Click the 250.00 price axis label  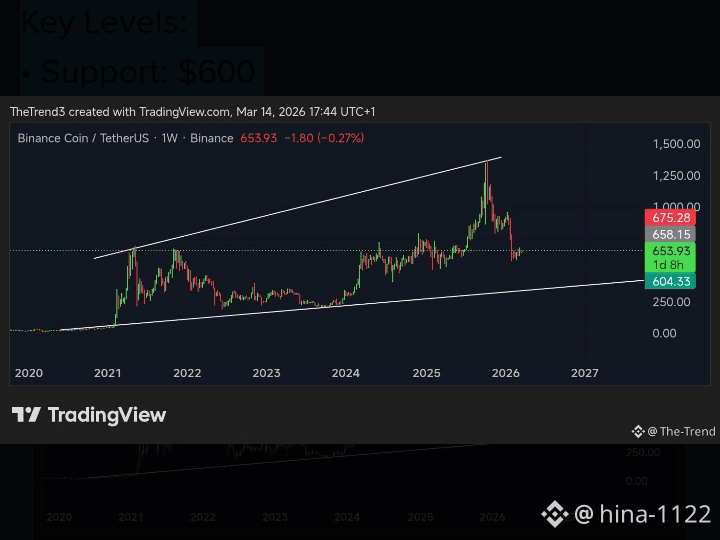pos(671,302)
